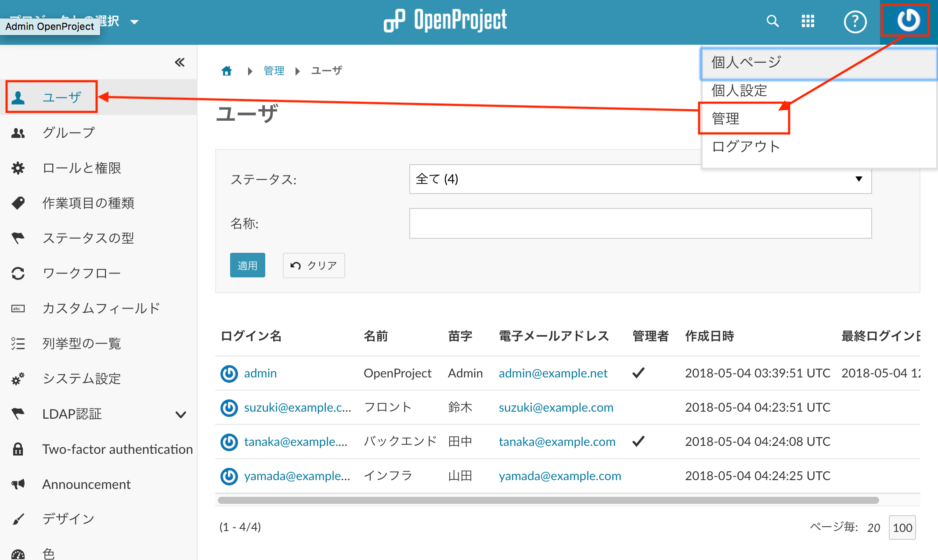Click the avatar icon of admin row
Image resolution: width=938 pixels, height=560 pixels.
click(x=229, y=373)
